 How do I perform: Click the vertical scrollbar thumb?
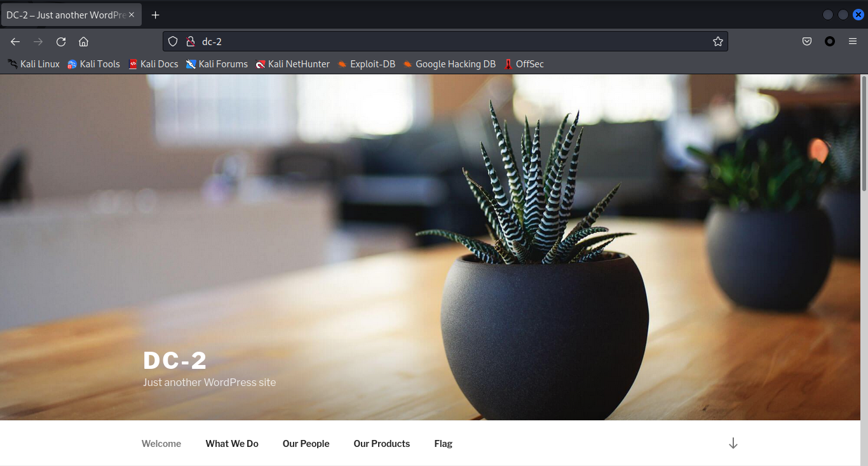point(864,133)
